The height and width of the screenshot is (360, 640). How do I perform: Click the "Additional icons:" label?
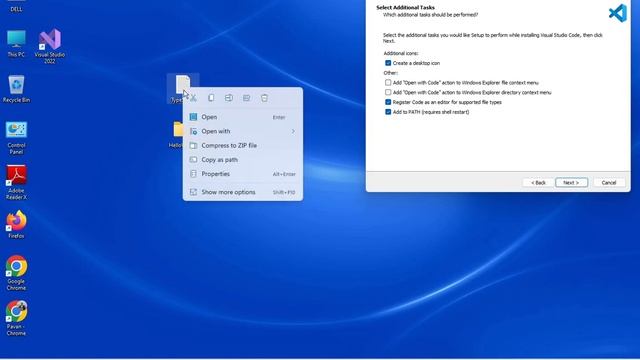tap(401, 53)
